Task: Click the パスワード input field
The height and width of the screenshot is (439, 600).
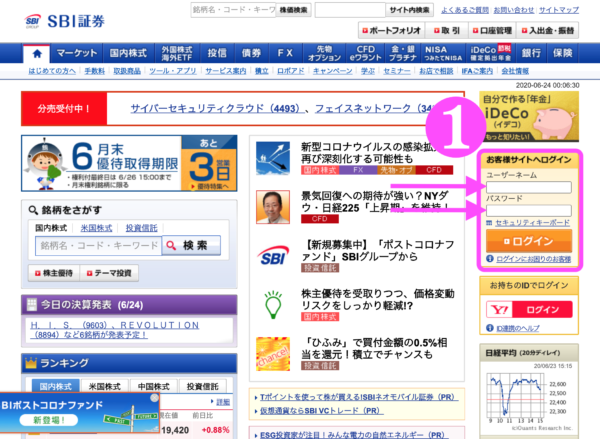Action: click(x=529, y=211)
